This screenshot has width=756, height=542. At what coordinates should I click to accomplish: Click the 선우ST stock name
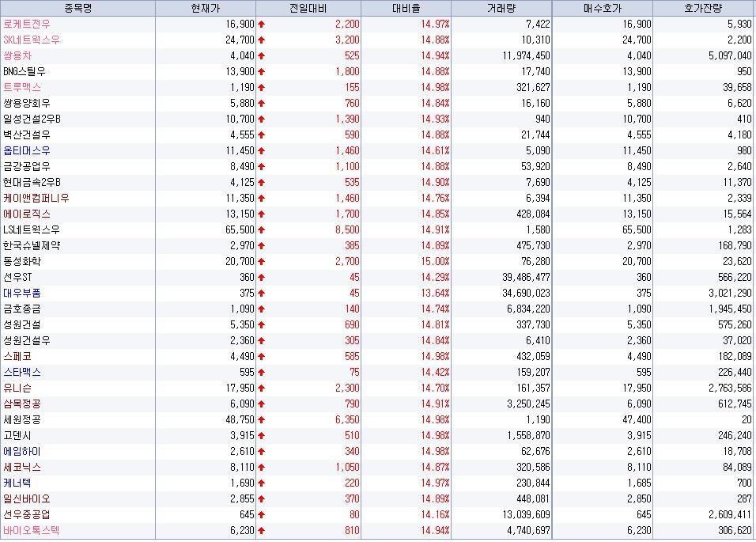coord(17,277)
